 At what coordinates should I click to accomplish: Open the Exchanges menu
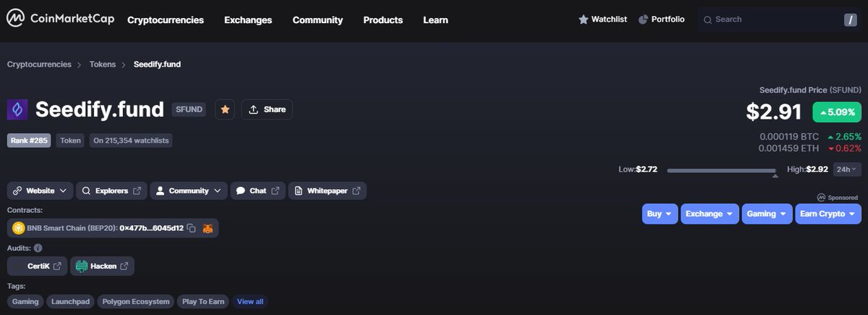248,20
